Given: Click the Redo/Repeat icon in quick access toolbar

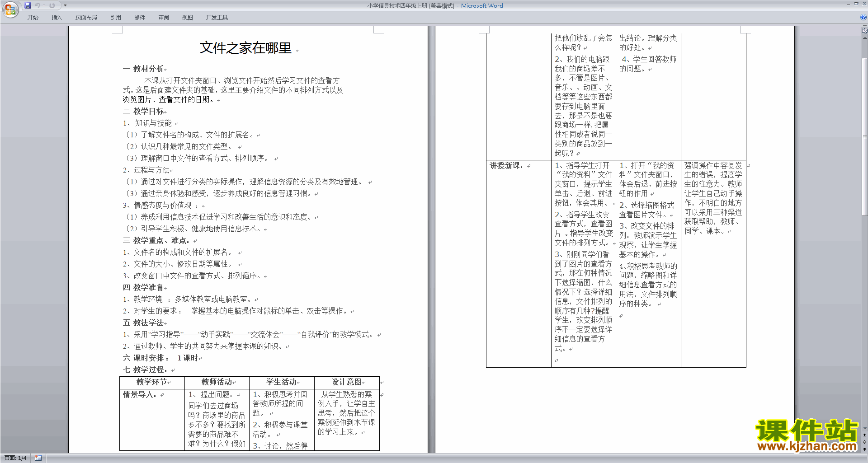Looking at the screenshot, I should point(52,5).
